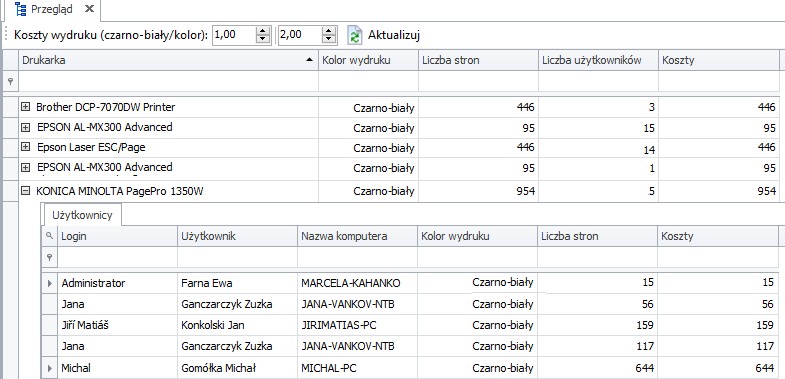
Task: Select row arrow indicator for Michal
Action: point(50,368)
